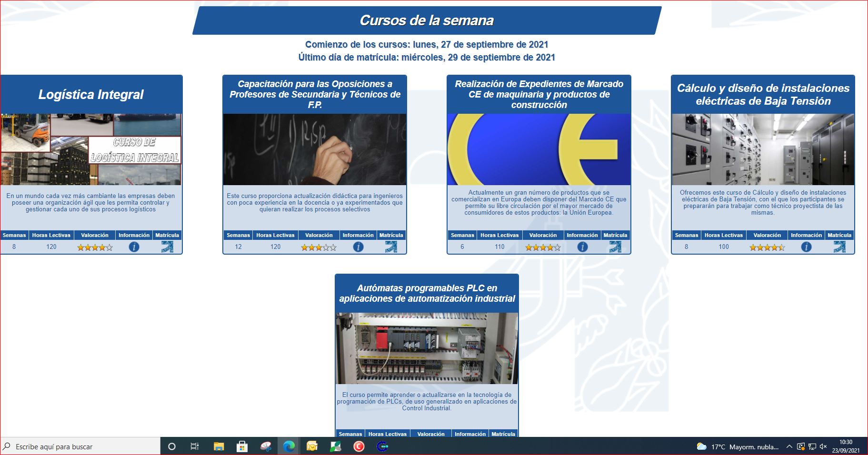
Task: Click the PLC panel course image
Action: click(x=427, y=348)
